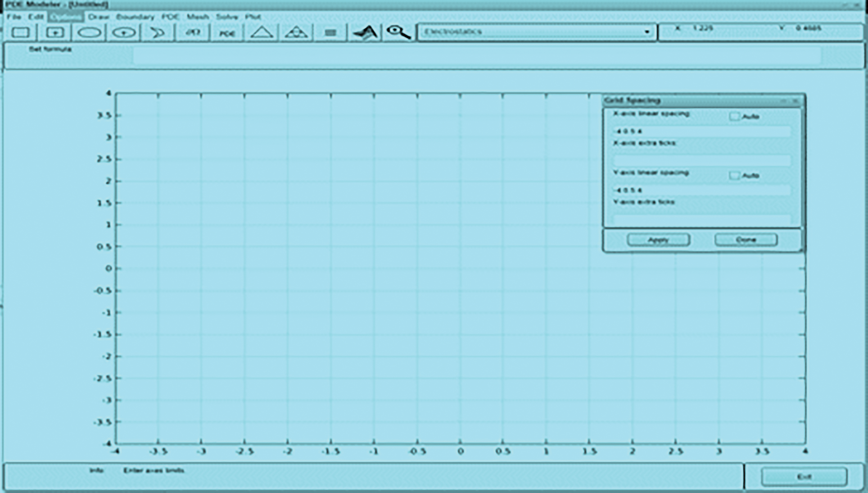
Task: Open PDE specification toolbar button
Action: pyautogui.click(x=227, y=33)
